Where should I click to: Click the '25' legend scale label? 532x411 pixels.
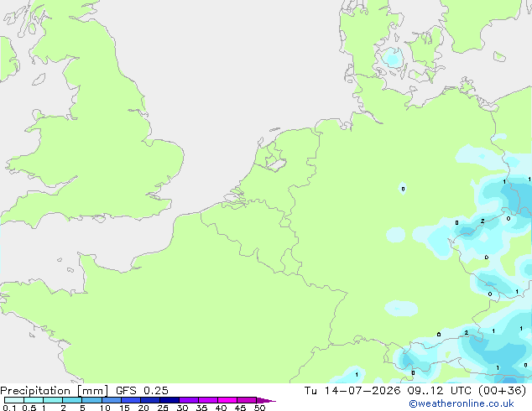coord(163,408)
